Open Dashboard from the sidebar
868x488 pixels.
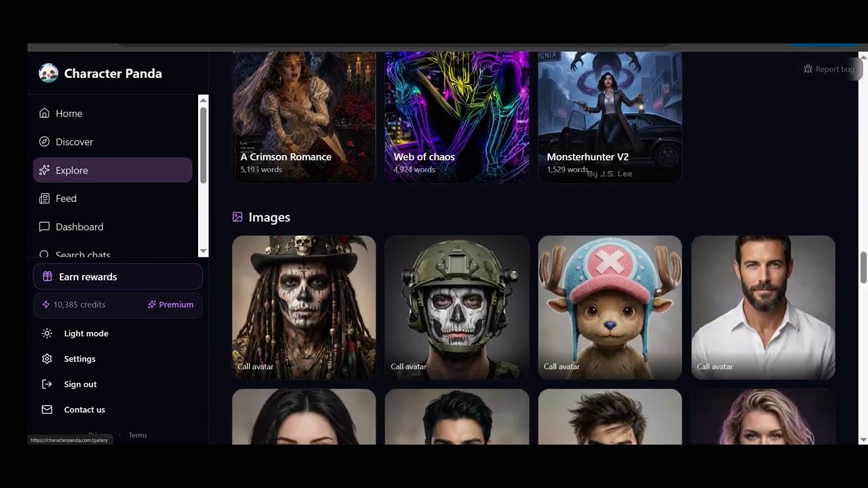coord(113,227)
